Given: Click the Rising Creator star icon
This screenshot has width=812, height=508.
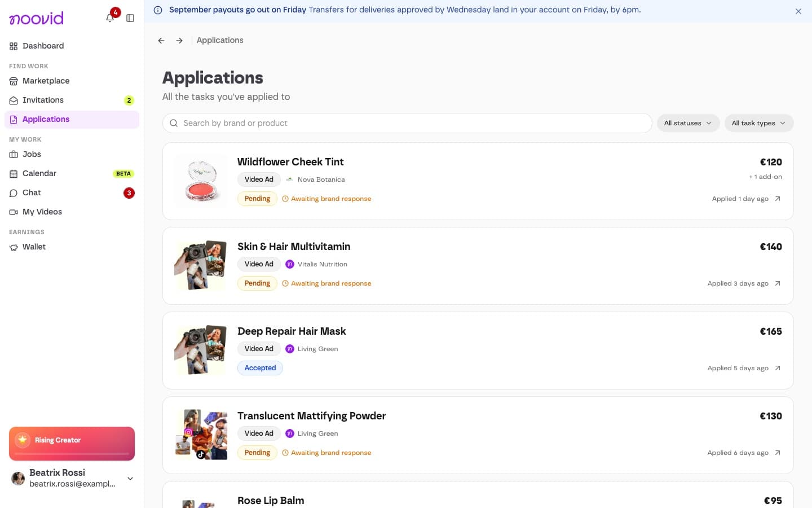Looking at the screenshot, I should click(x=23, y=440).
